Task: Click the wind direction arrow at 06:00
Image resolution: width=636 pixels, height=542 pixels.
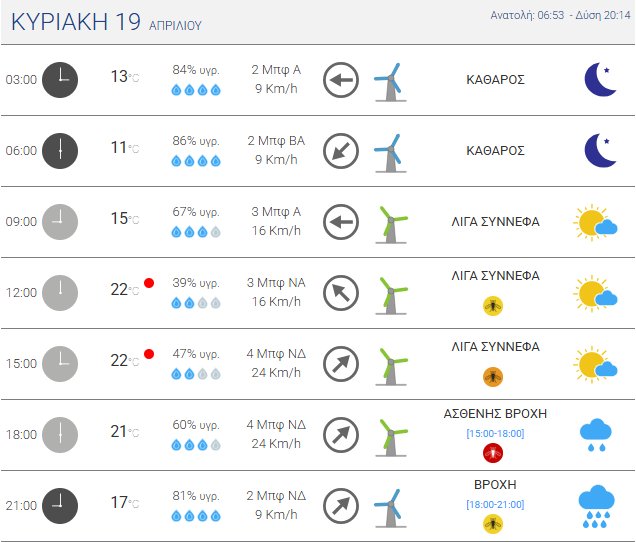Action: click(x=341, y=151)
